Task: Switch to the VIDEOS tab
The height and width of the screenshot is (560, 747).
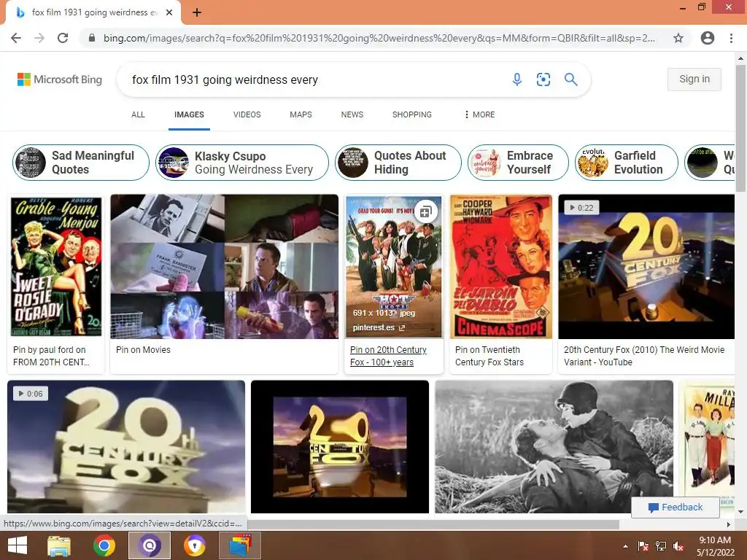Action: [x=247, y=114]
